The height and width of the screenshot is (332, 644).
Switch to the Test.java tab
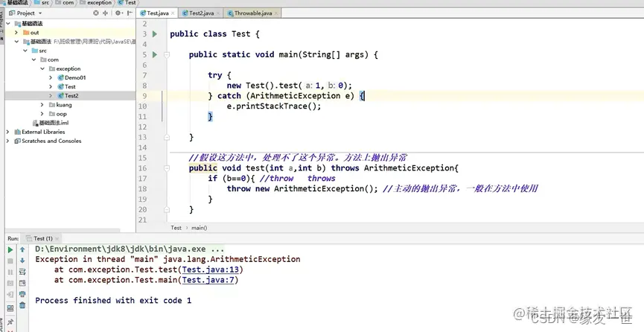click(x=158, y=13)
